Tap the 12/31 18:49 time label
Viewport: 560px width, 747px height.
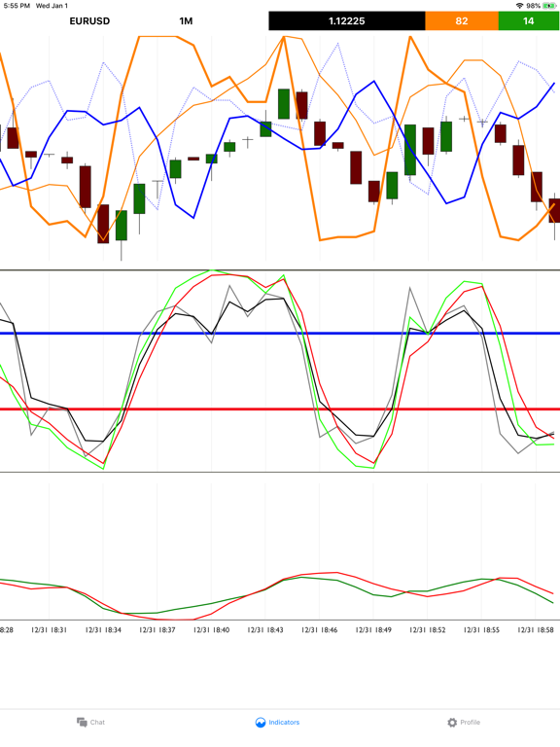(373, 630)
